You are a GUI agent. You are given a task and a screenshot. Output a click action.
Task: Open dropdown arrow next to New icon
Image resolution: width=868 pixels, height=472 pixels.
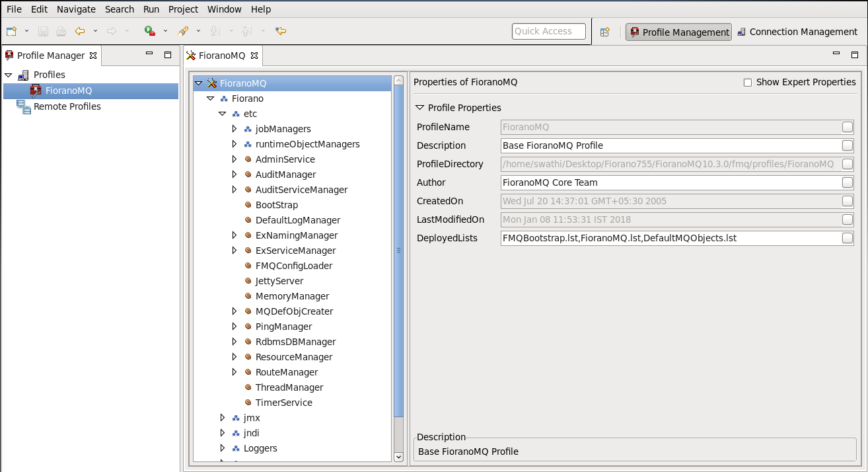[x=26, y=31]
